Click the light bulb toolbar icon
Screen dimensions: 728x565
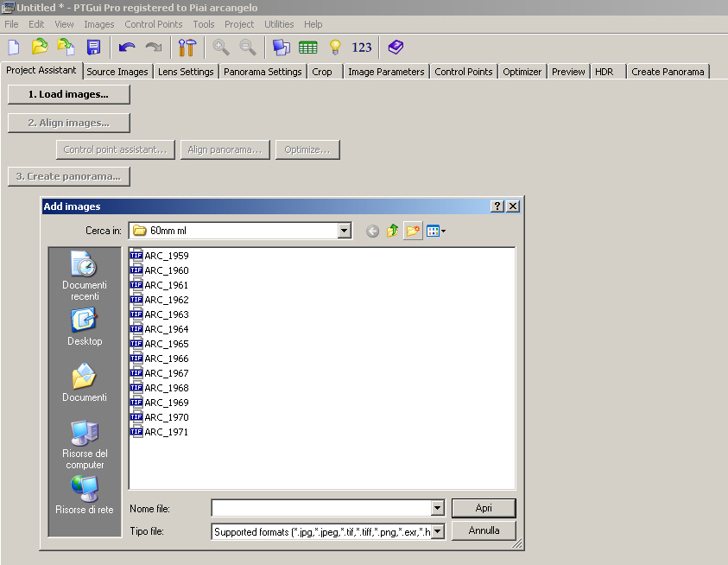(335, 48)
